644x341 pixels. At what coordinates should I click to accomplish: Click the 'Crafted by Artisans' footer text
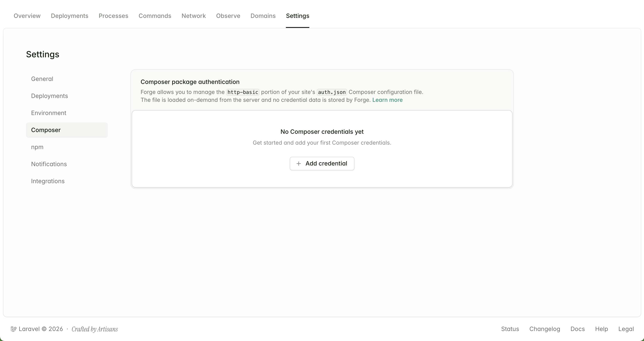pos(95,329)
